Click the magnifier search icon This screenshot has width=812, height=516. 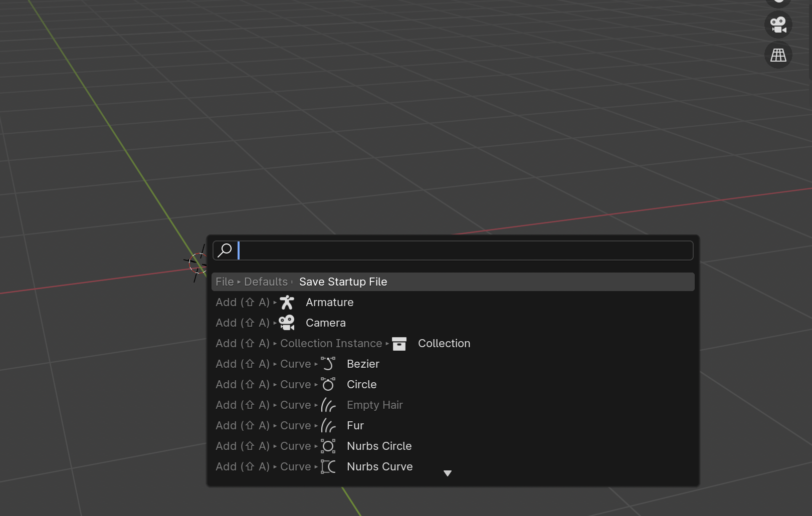point(225,250)
